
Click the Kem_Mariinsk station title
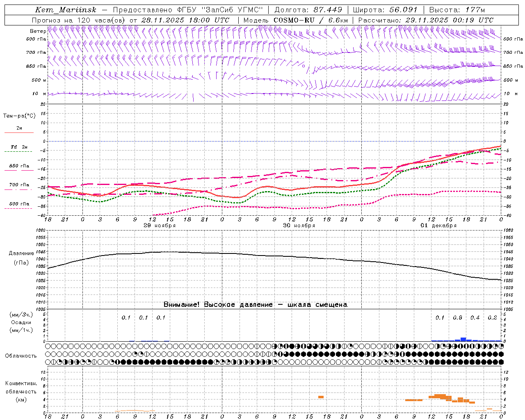click(66, 10)
